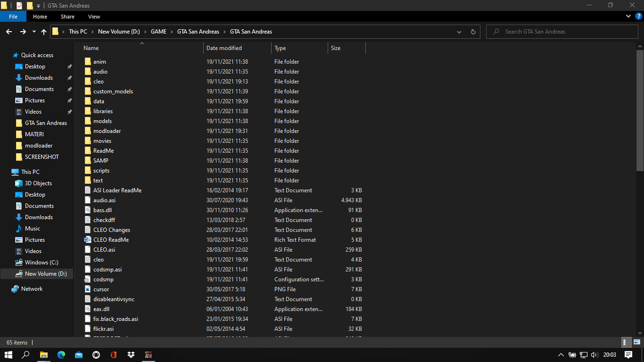Go up one folder level arrow
This screenshot has height=362, width=644.
44,32
